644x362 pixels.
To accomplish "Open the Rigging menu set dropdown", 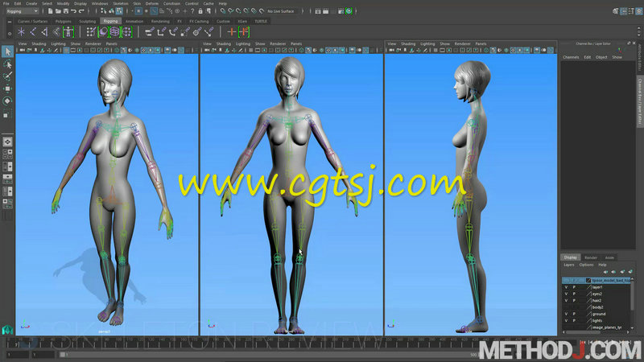I will [23, 11].
